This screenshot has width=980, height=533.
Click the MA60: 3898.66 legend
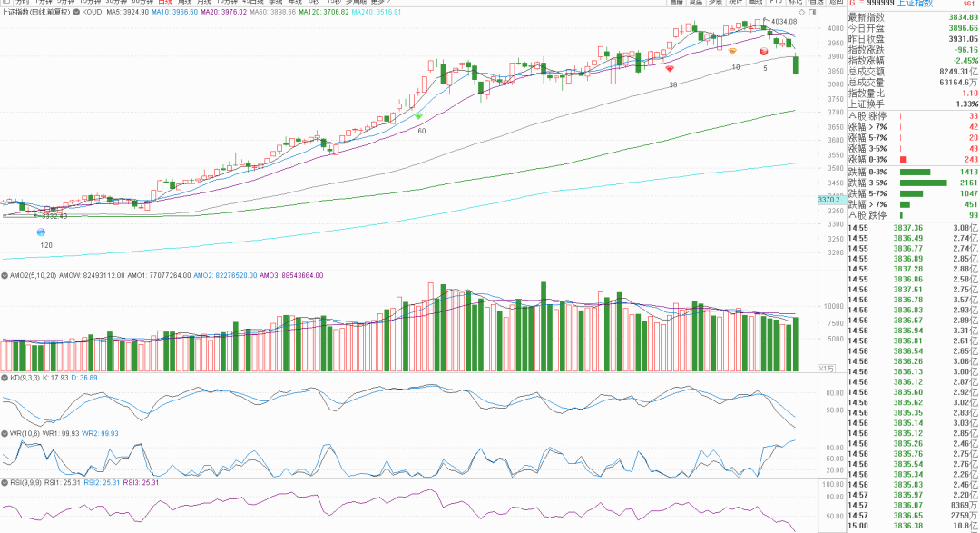(x=272, y=12)
